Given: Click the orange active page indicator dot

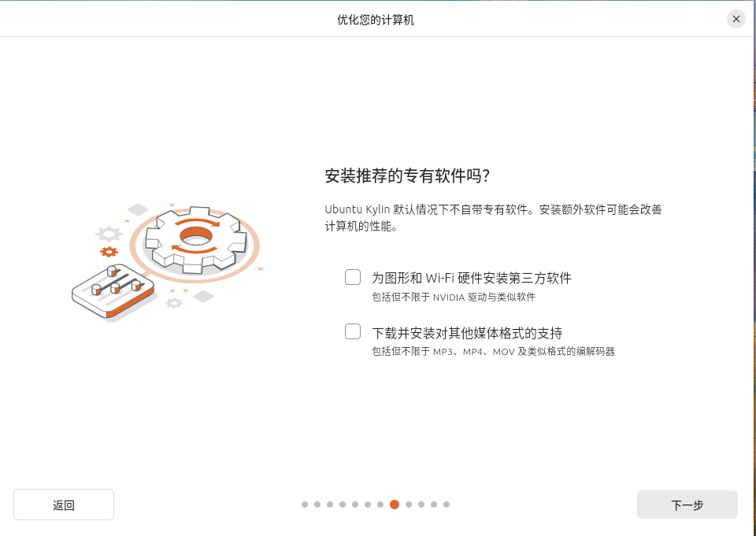Looking at the screenshot, I should (395, 505).
